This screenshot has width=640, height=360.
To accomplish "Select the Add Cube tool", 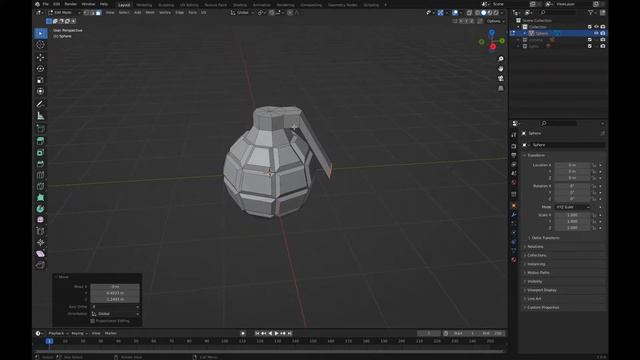I will (40, 129).
